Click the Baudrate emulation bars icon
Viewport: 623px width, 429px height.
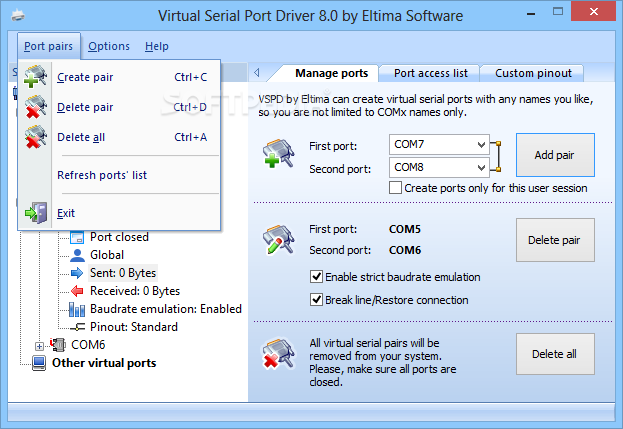click(x=77, y=309)
